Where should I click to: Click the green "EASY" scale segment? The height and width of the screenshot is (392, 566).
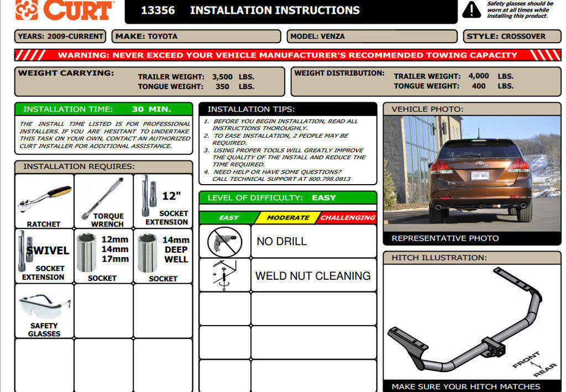coord(229,218)
